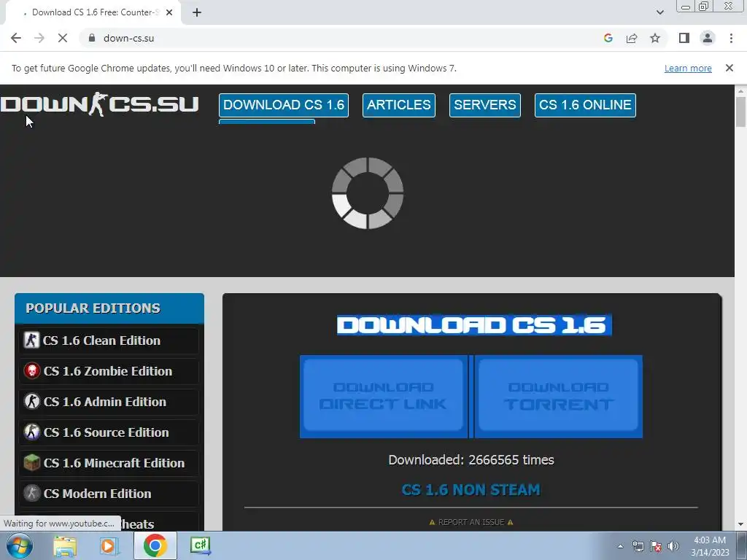Select CS Modern Edition

(109, 494)
